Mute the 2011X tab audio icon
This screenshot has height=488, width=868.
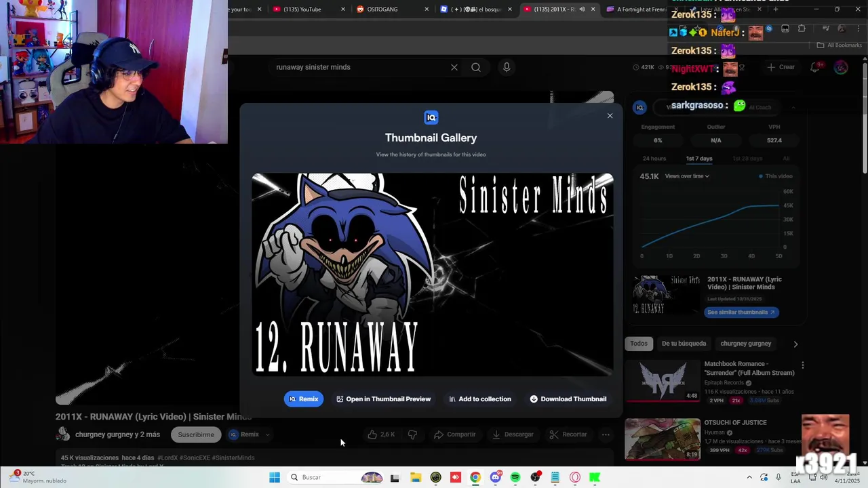coord(582,9)
